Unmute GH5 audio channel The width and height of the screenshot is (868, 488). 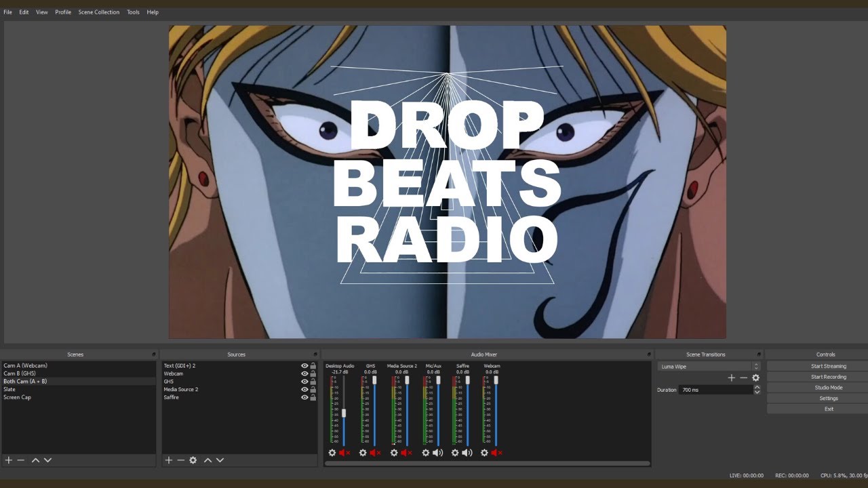375,453
